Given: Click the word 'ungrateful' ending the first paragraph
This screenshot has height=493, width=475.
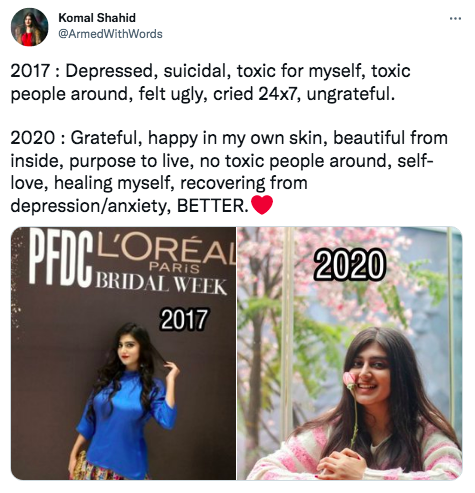Looking at the screenshot, I should [x=350, y=94].
